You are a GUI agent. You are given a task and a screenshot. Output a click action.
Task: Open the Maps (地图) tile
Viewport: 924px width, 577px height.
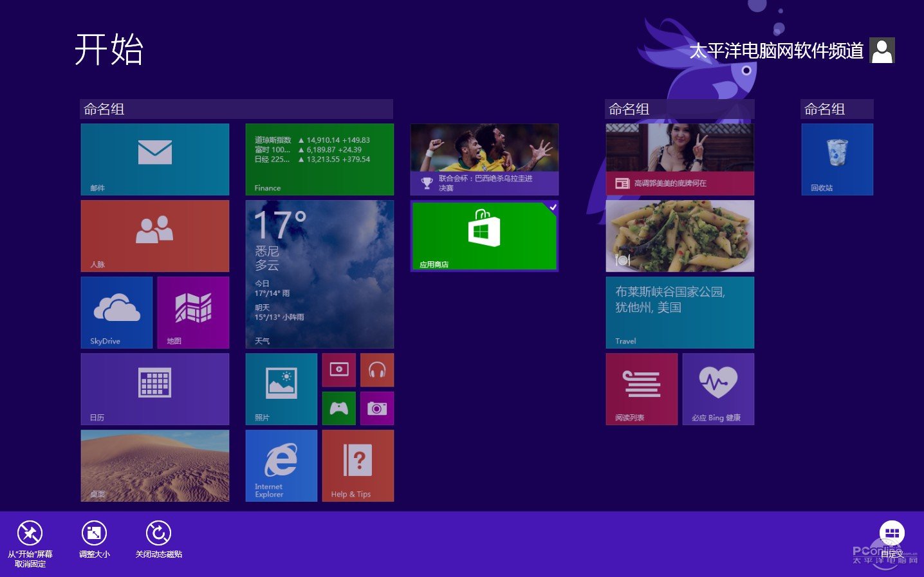193,313
